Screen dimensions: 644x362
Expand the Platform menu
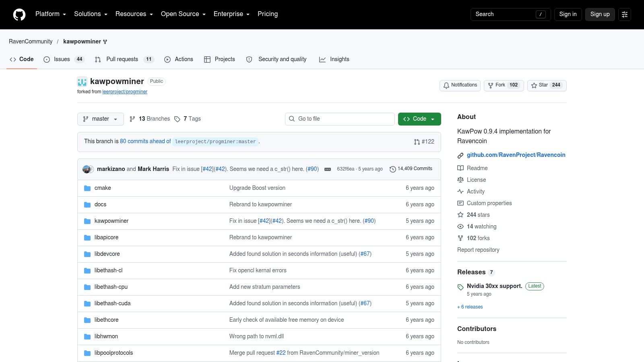(x=51, y=14)
